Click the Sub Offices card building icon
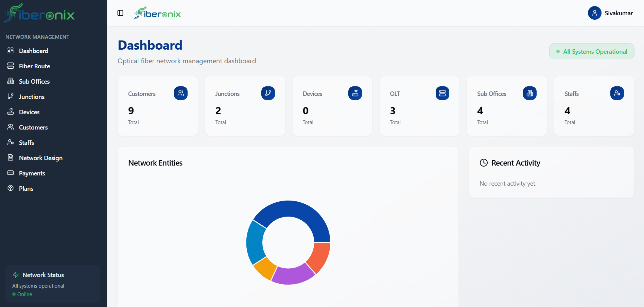The width and height of the screenshot is (644, 307). (529, 93)
